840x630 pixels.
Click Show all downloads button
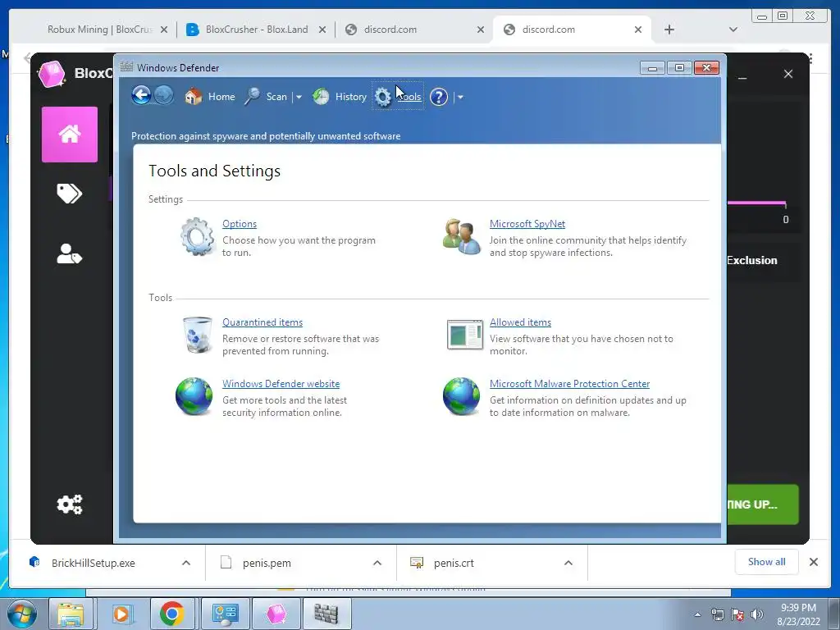767,562
